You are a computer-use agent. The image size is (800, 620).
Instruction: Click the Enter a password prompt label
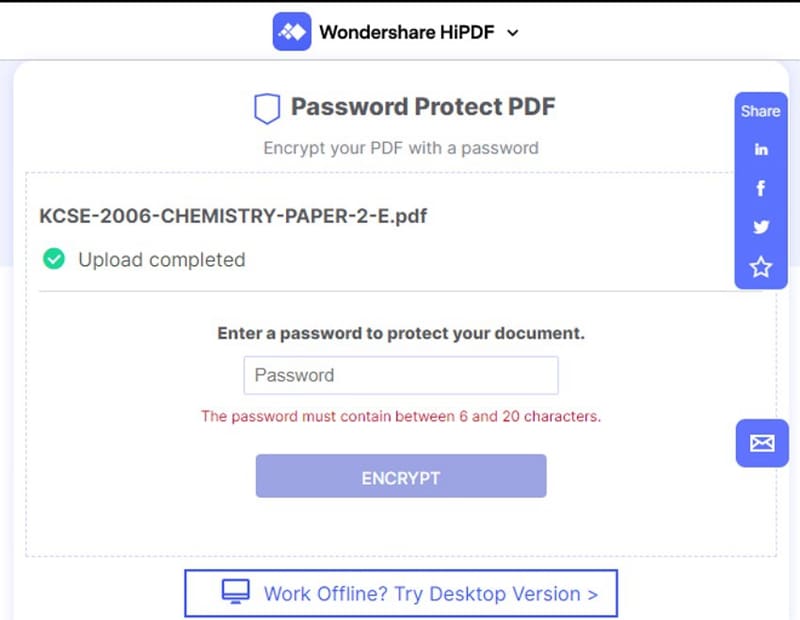tap(401, 334)
